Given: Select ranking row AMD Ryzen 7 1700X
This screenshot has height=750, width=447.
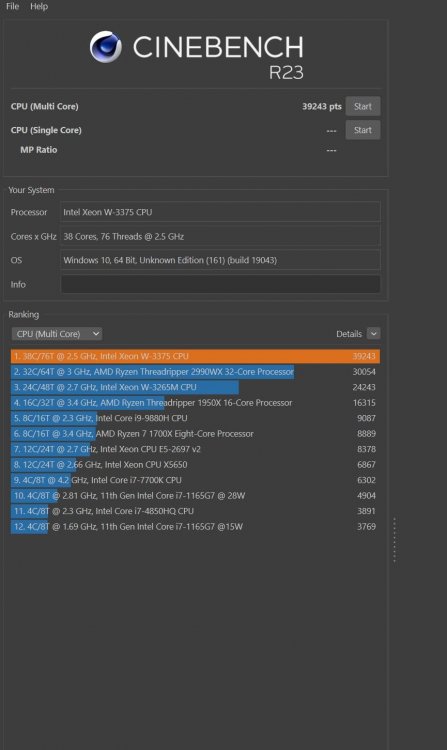Looking at the screenshot, I should click(196, 434).
